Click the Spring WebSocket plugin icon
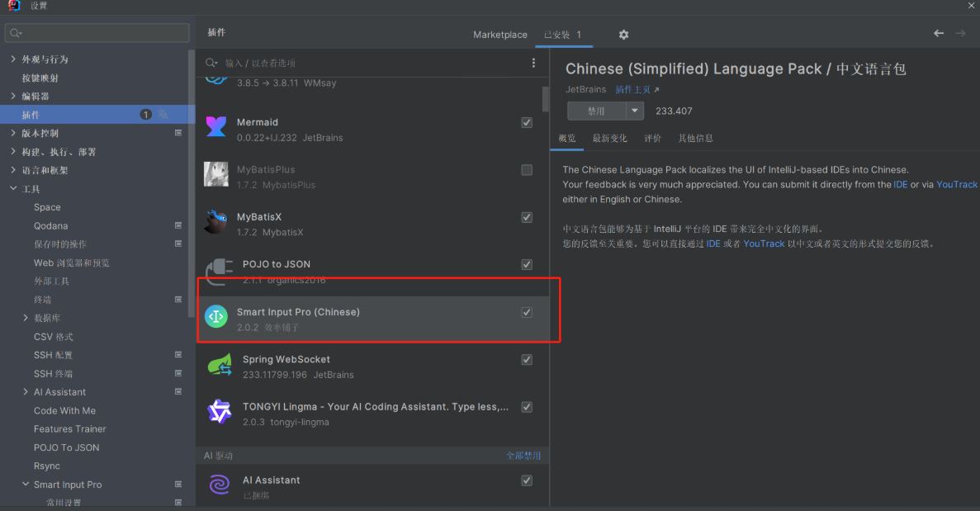The height and width of the screenshot is (511, 980). (220, 364)
